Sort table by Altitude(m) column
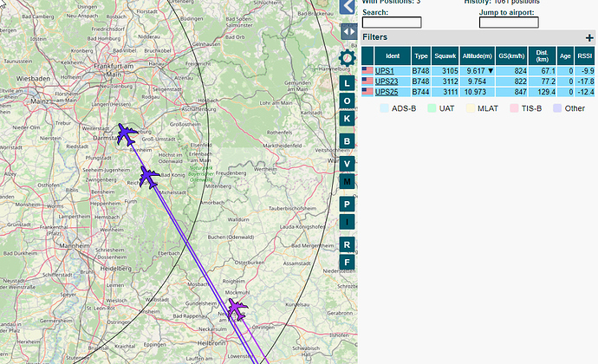598x364 pixels. [x=478, y=56]
